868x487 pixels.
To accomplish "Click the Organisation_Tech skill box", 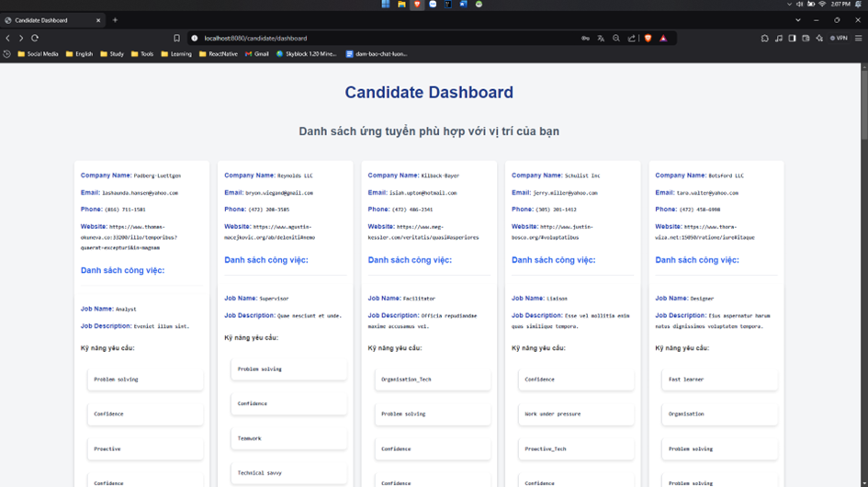I will [433, 379].
